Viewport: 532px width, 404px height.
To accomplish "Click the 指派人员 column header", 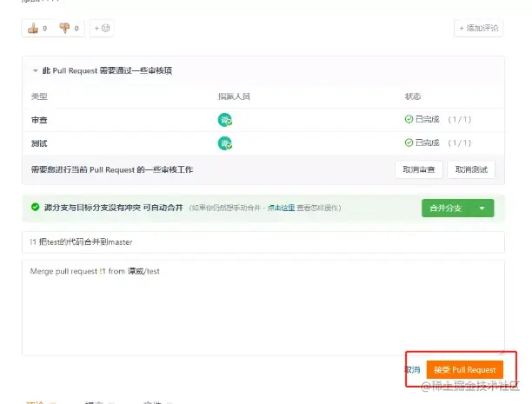I will [x=234, y=96].
